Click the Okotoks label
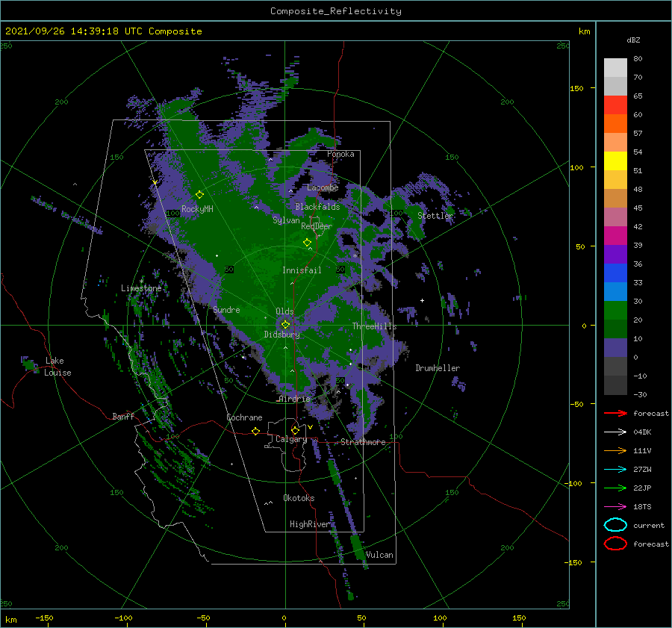The width and height of the screenshot is (672, 628). [x=299, y=498]
